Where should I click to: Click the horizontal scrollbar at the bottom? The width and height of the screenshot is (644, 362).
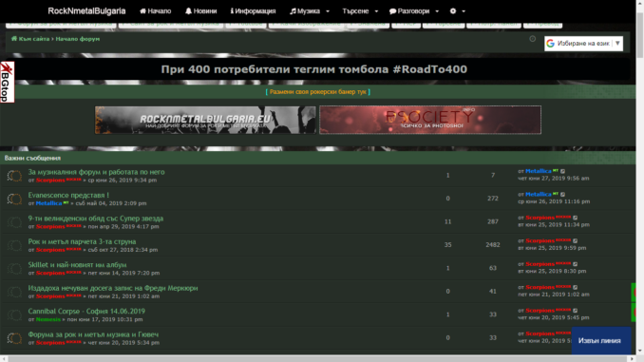318,359
